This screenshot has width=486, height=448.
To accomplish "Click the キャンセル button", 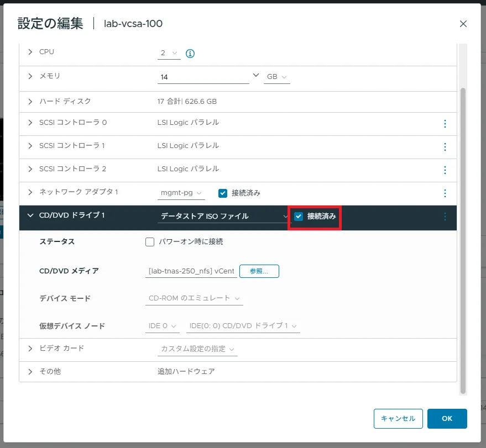I will 398,419.
